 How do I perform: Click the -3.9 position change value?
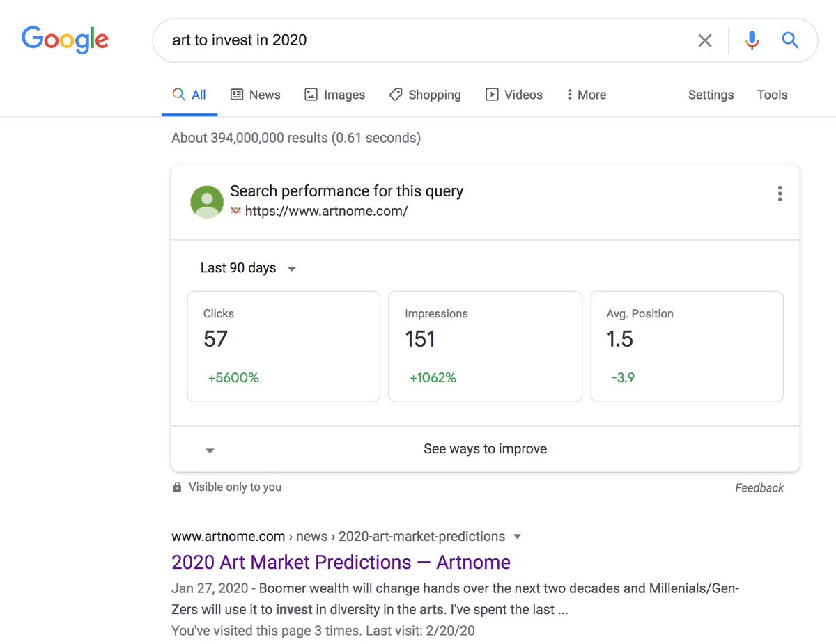click(623, 378)
